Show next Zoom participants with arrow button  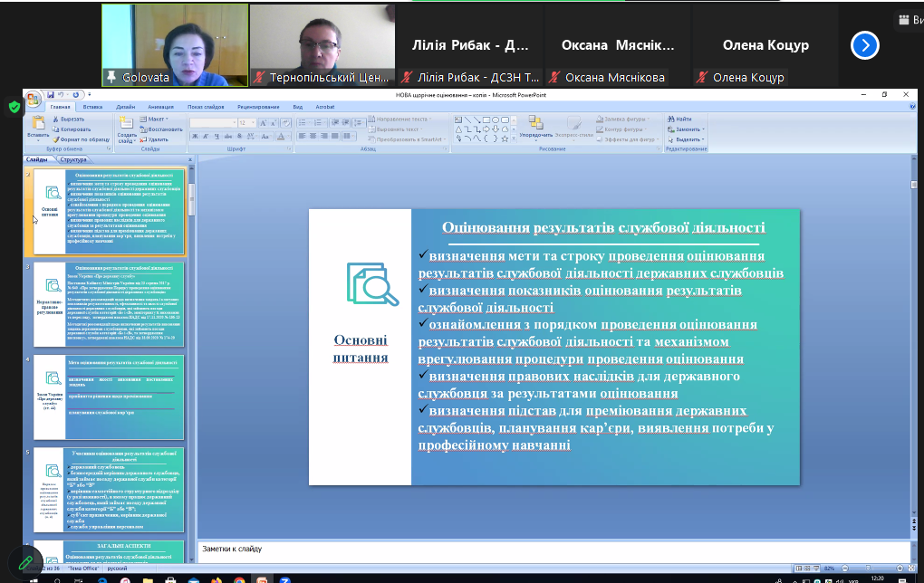[x=865, y=45]
